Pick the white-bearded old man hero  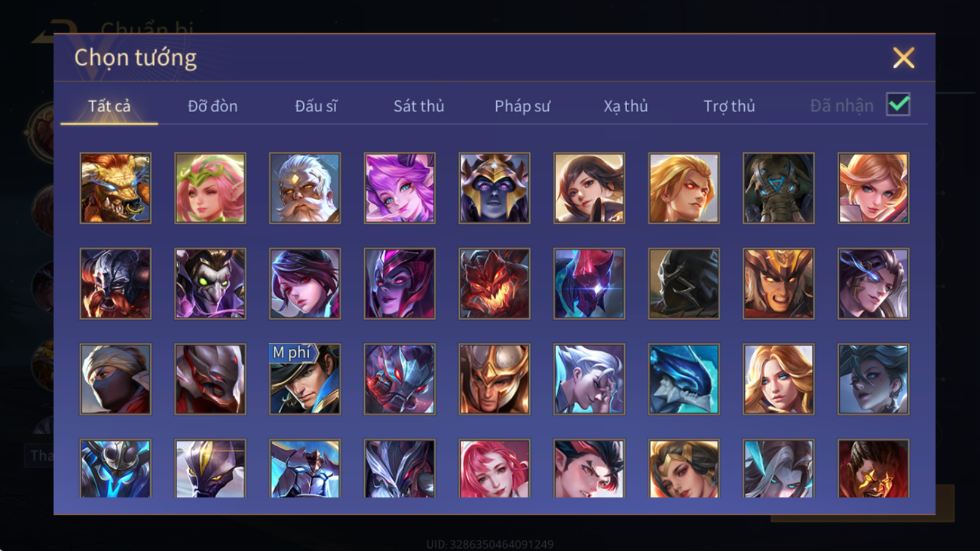[304, 188]
